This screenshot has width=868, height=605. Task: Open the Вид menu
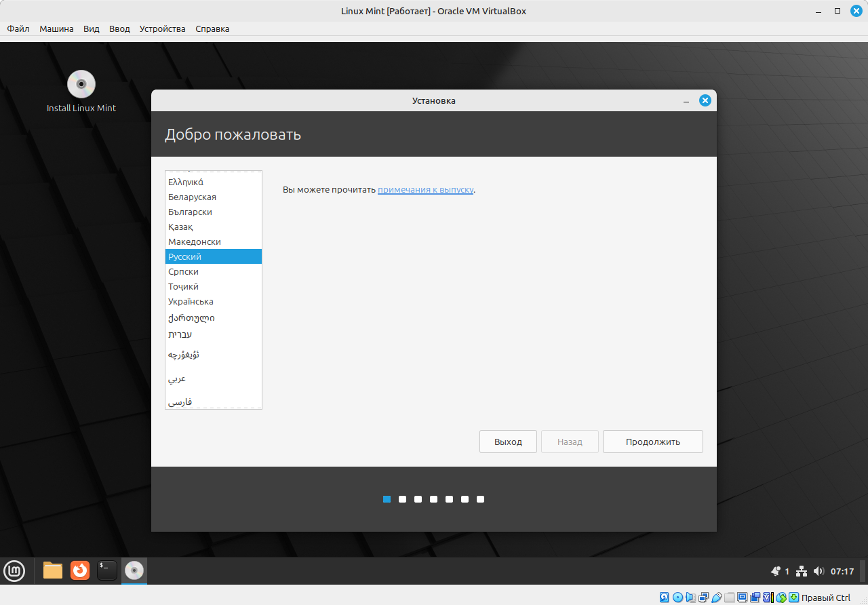click(92, 28)
